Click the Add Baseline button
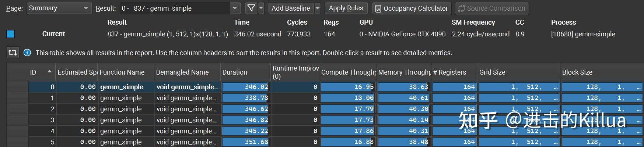This screenshot has height=147, width=644. click(290, 8)
